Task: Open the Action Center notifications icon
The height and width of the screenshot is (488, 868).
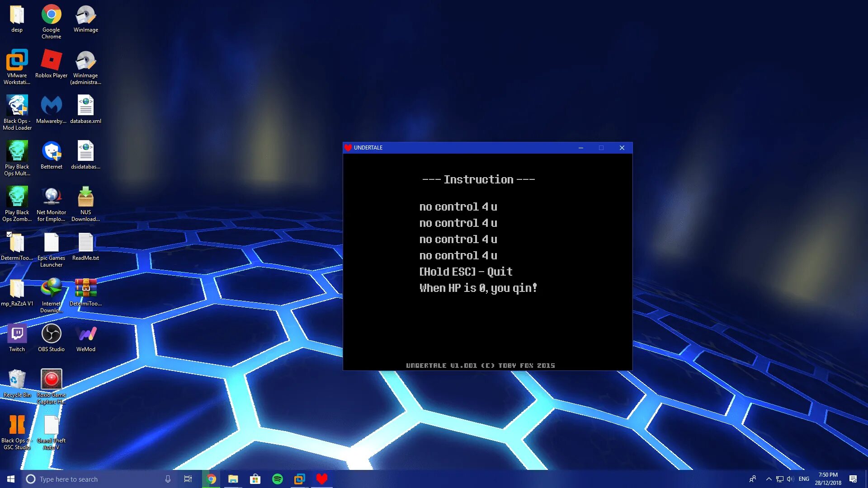Action: point(853,479)
